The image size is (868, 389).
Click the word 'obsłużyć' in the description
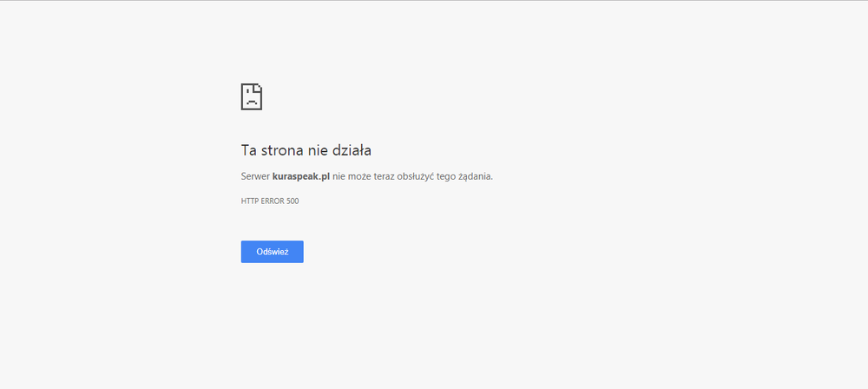[x=417, y=176]
